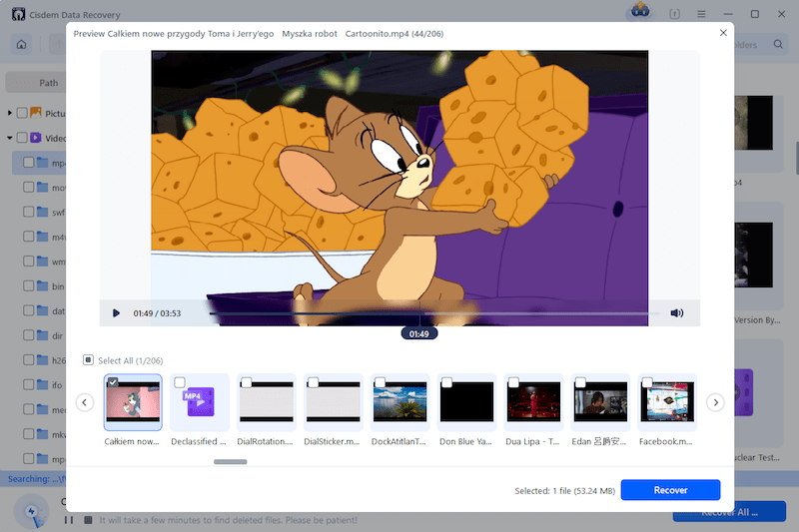Check the DialSticker thumbnail checkbox

point(314,382)
